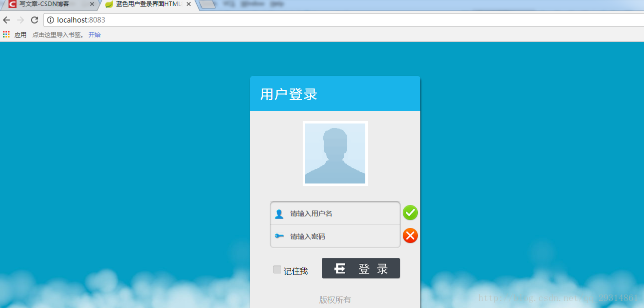Go back to the previous page
Screen dimensions: 644x308
[x=7, y=20]
